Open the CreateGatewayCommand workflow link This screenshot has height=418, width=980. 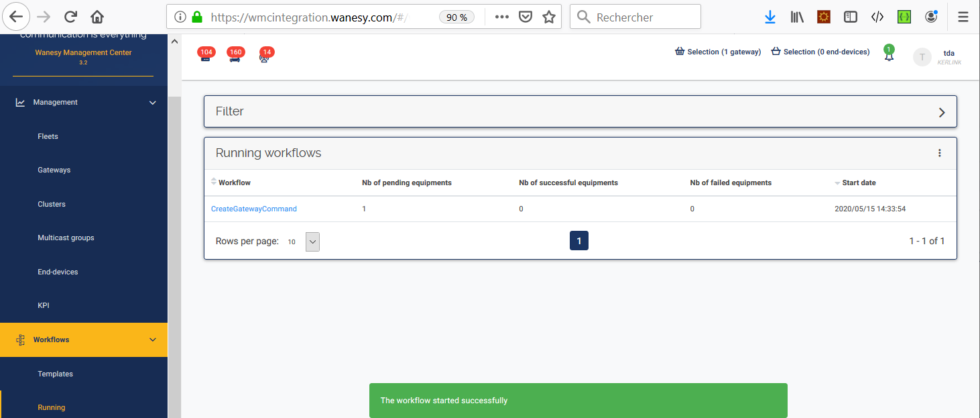point(254,209)
